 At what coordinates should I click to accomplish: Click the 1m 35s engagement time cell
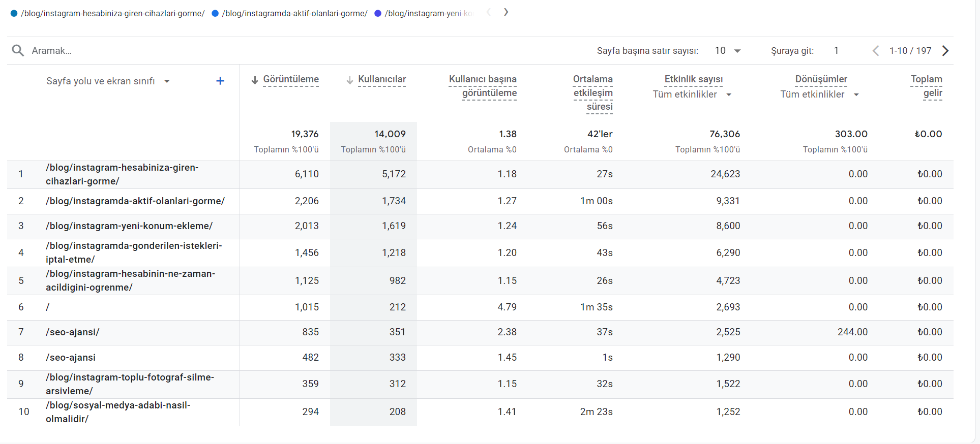click(597, 307)
